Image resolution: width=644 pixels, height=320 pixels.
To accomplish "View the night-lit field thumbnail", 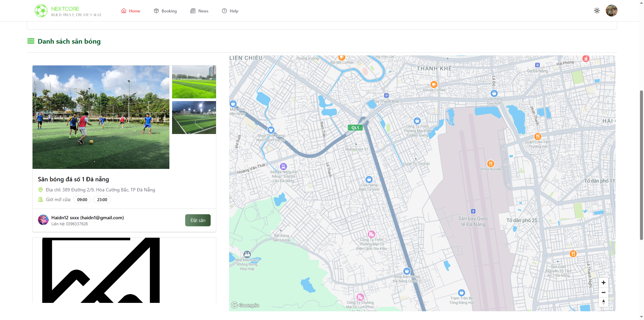I will pos(194,118).
